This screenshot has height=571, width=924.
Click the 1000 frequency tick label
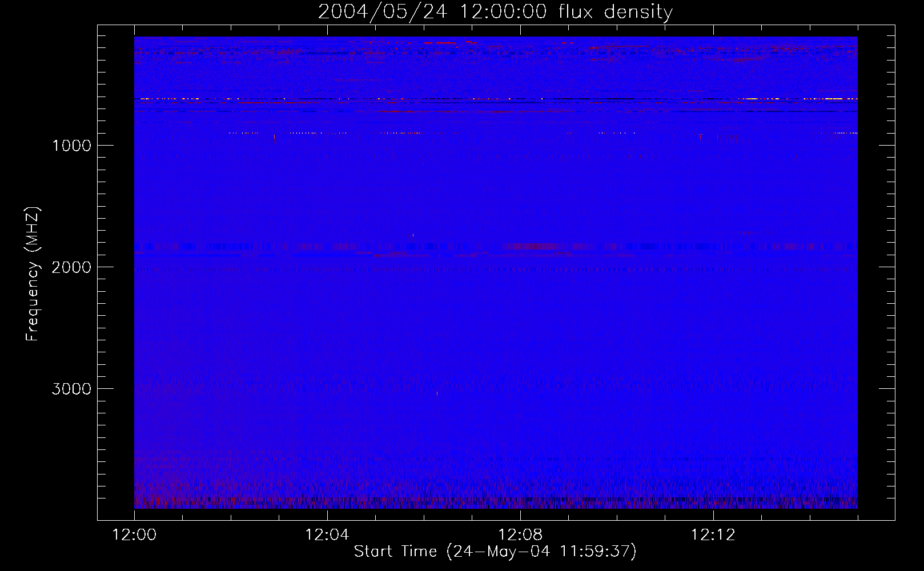[71, 146]
